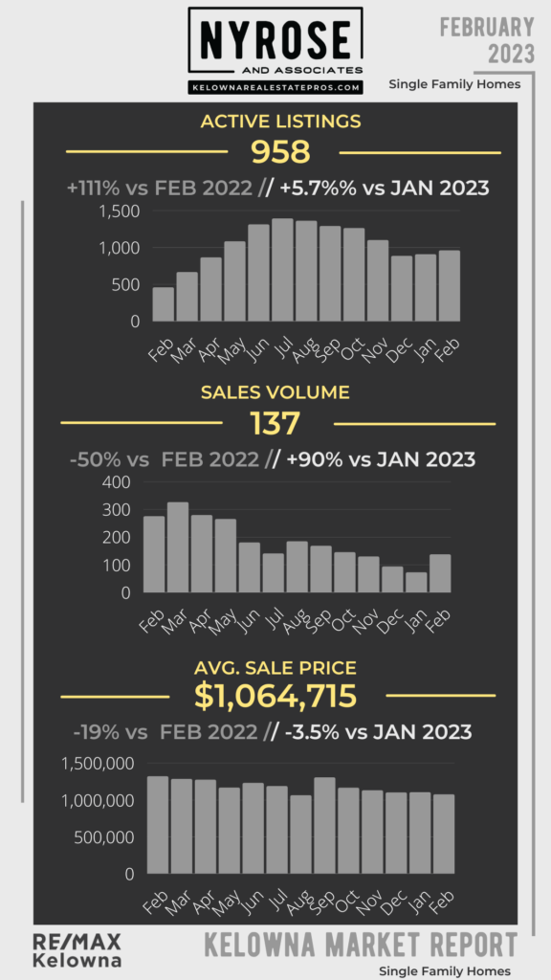Click the +90% vs JAN 2023 text
The height and width of the screenshot is (980, 551).
(x=381, y=459)
